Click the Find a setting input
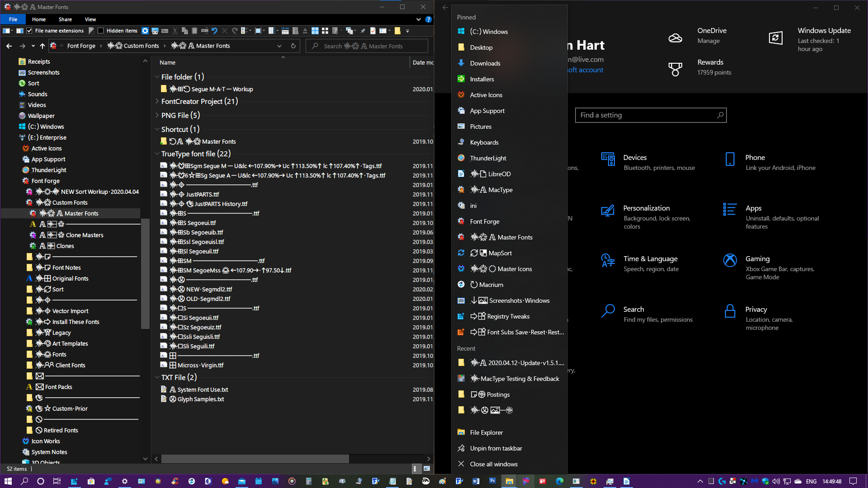The width and height of the screenshot is (868, 488). coord(651,115)
